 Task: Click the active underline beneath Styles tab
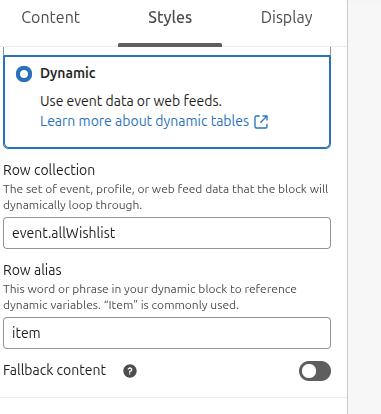(x=170, y=45)
